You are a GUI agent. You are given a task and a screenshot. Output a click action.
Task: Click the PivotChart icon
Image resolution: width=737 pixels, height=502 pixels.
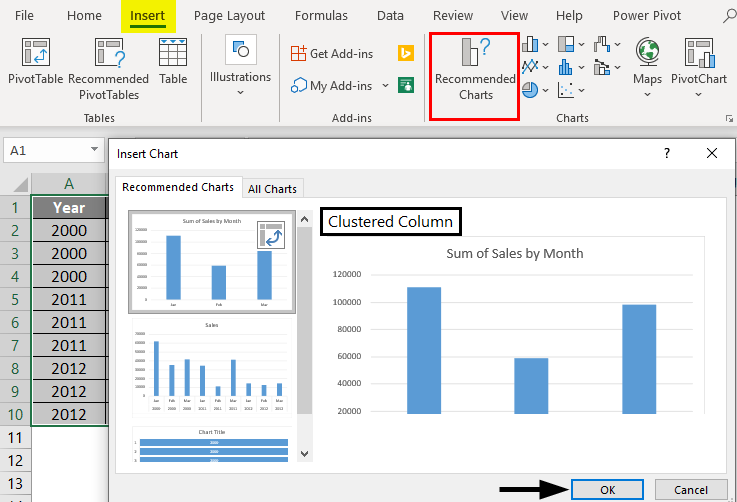[699, 52]
